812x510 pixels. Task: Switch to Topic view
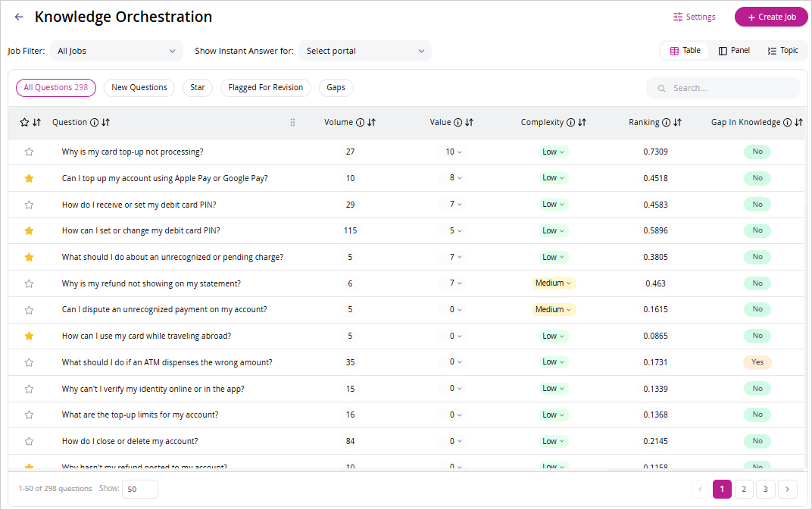[x=783, y=51]
